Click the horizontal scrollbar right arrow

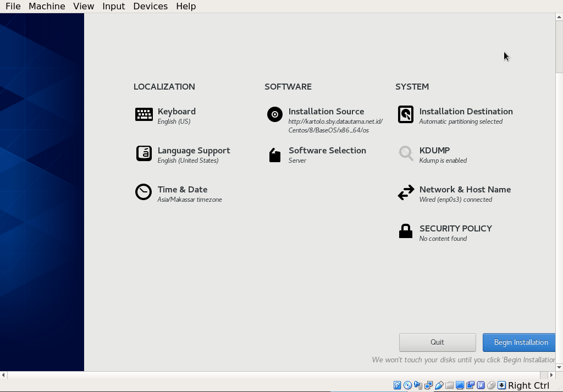551,375
